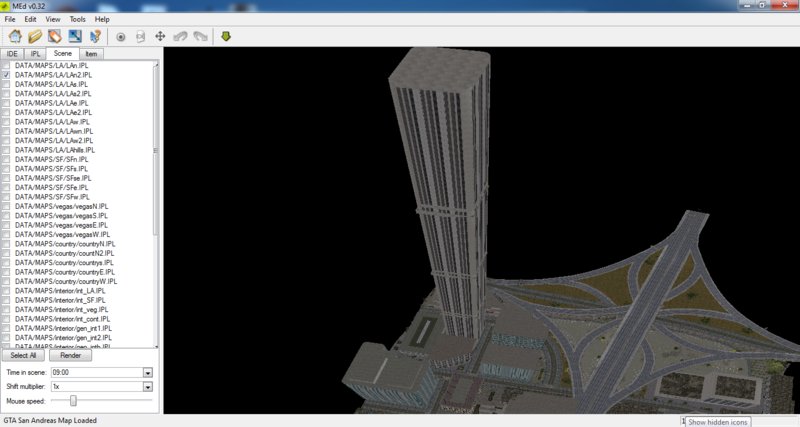
Task: Click the round target icon in toolbar
Action: pos(120,37)
